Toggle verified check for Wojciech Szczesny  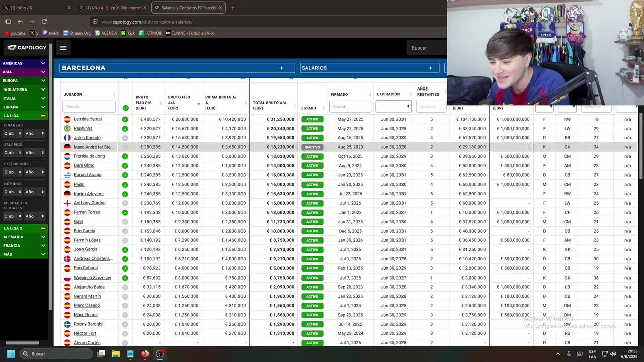[x=125, y=278]
